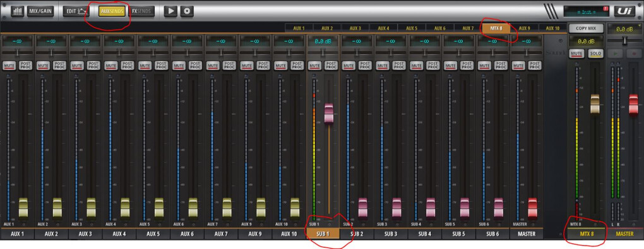Select the AUX 3 tab

(355, 28)
